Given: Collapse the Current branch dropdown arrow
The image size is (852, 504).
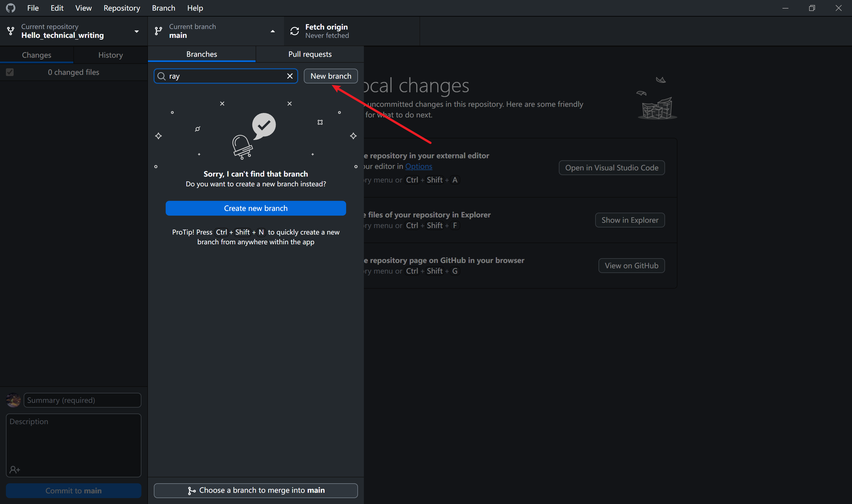Looking at the screenshot, I should 272,31.
